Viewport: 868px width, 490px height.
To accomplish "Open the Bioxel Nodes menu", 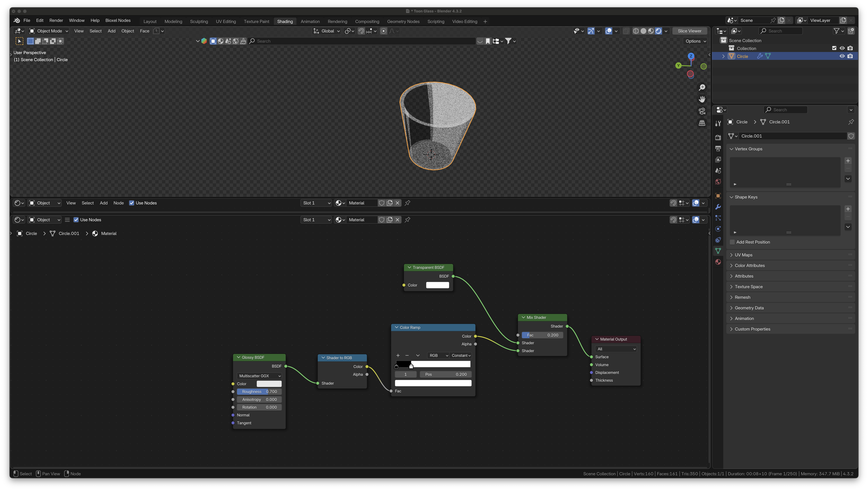I will click(x=118, y=21).
